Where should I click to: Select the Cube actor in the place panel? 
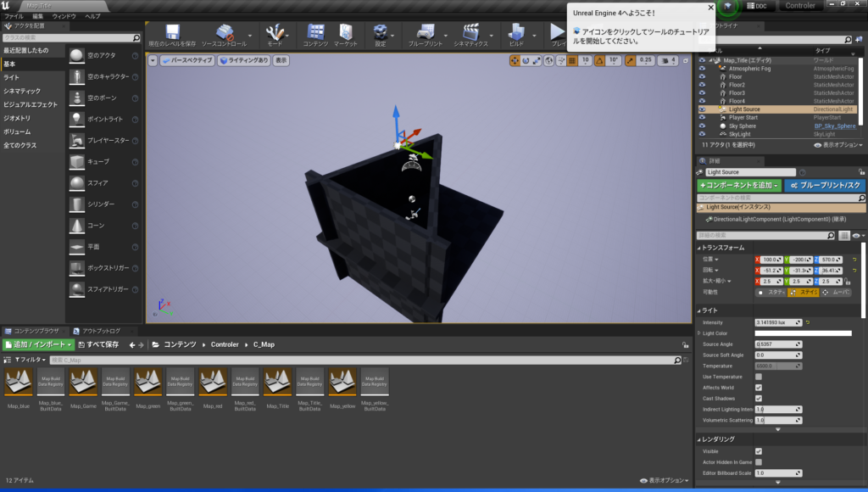[x=77, y=161]
